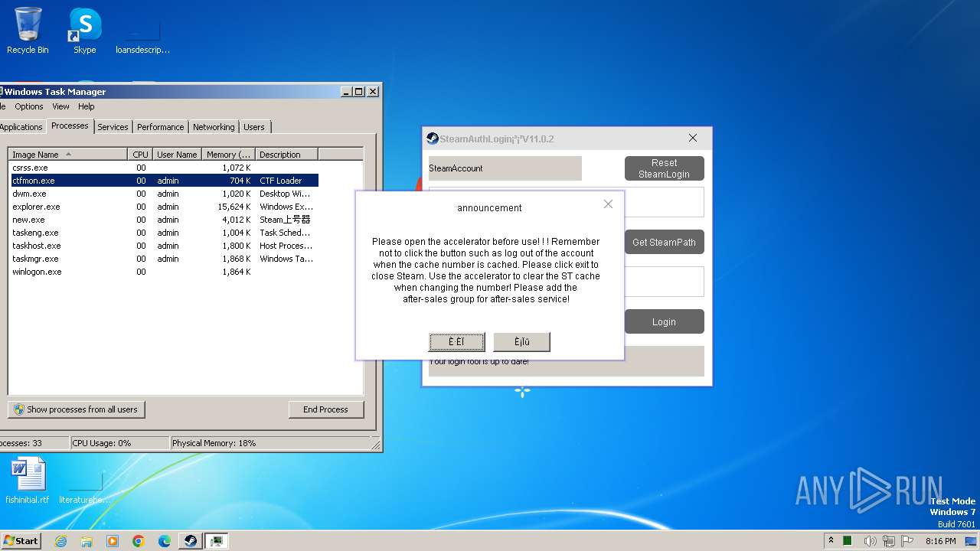Click End Process button
Screen dimensions: 980x551
[x=325, y=409]
